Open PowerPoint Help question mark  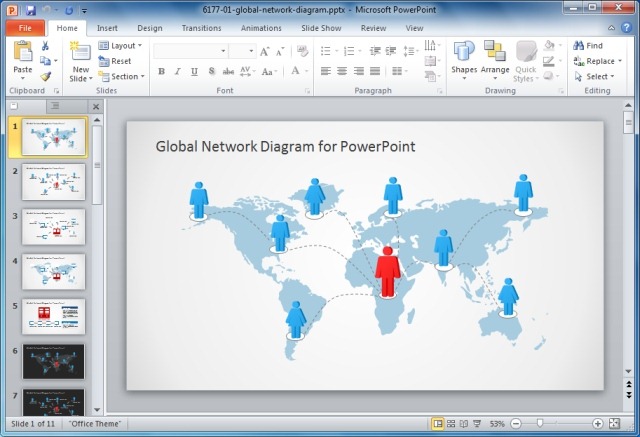[627, 28]
